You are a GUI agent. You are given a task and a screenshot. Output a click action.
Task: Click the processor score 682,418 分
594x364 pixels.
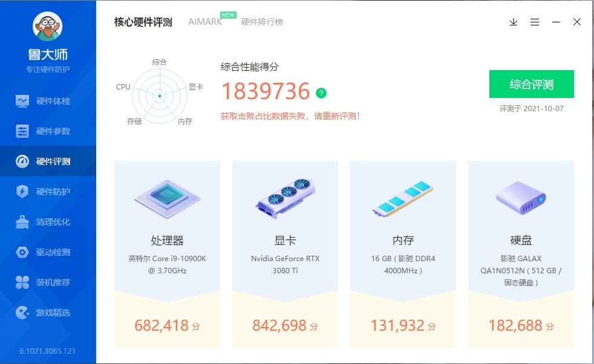[x=166, y=325]
